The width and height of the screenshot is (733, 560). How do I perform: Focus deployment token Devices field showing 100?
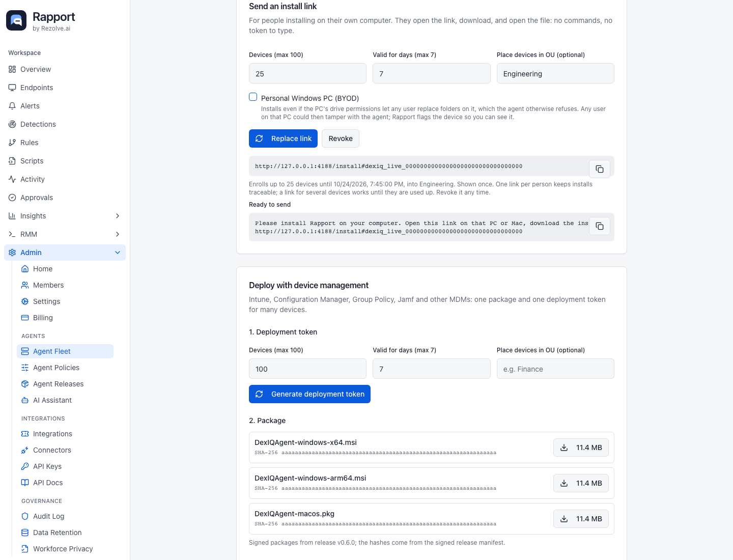point(307,369)
